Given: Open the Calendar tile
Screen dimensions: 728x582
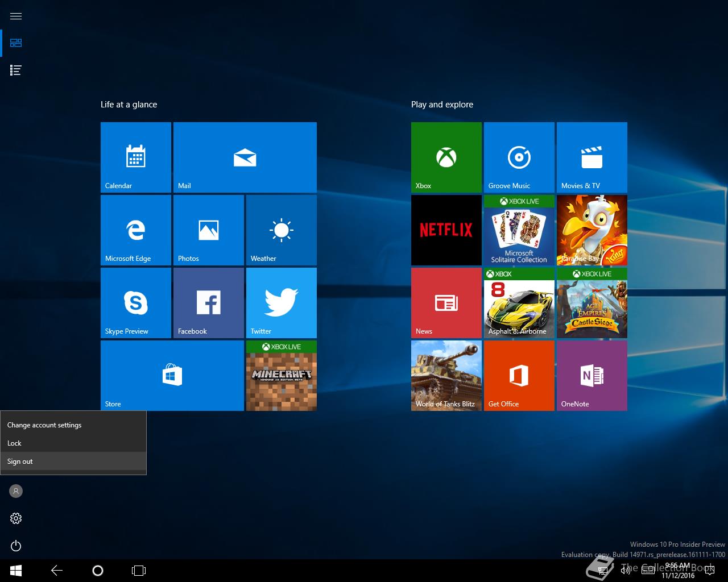Looking at the screenshot, I should 136,157.
